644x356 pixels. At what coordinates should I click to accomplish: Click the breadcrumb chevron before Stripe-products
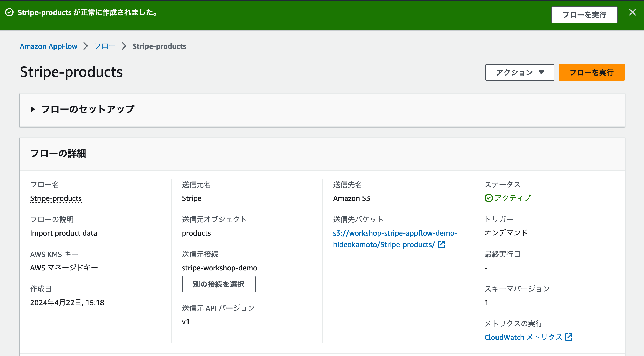124,46
